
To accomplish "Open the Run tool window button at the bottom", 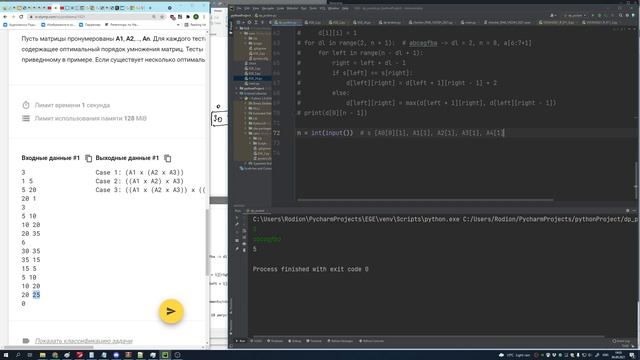I will point(240,341).
